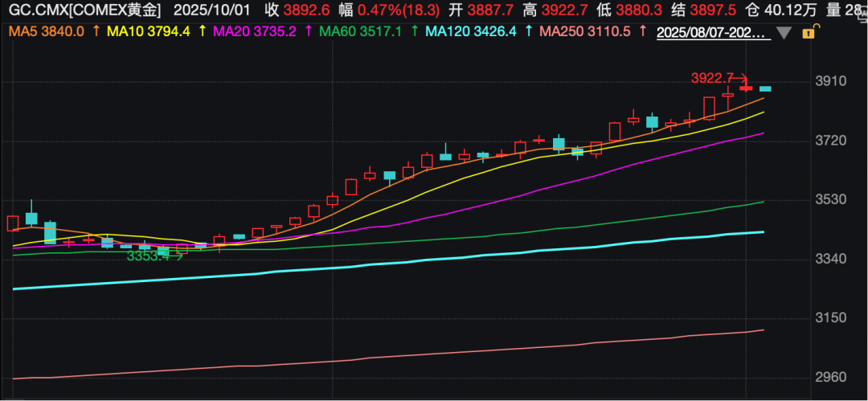Viewport: 868px width, 401px height.
Task: Click the MA60 indicator label
Action: click(358, 32)
